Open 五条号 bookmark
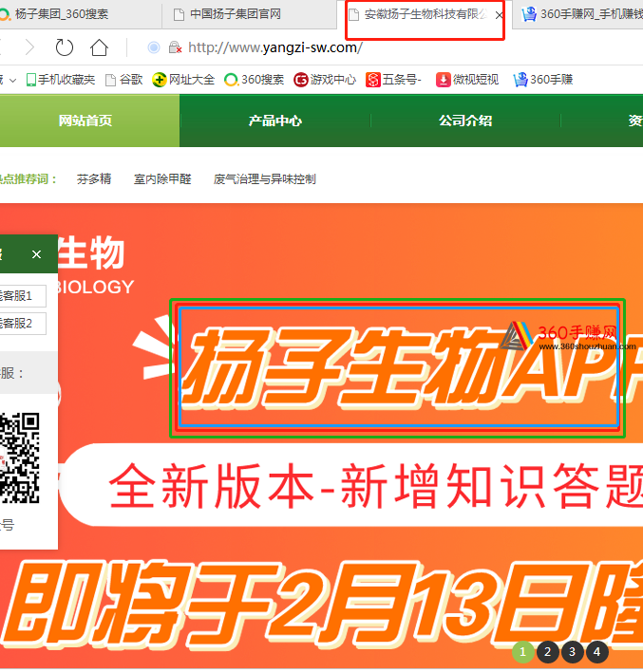Image resolution: width=643 pixels, height=672 pixels. [x=394, y=80]
